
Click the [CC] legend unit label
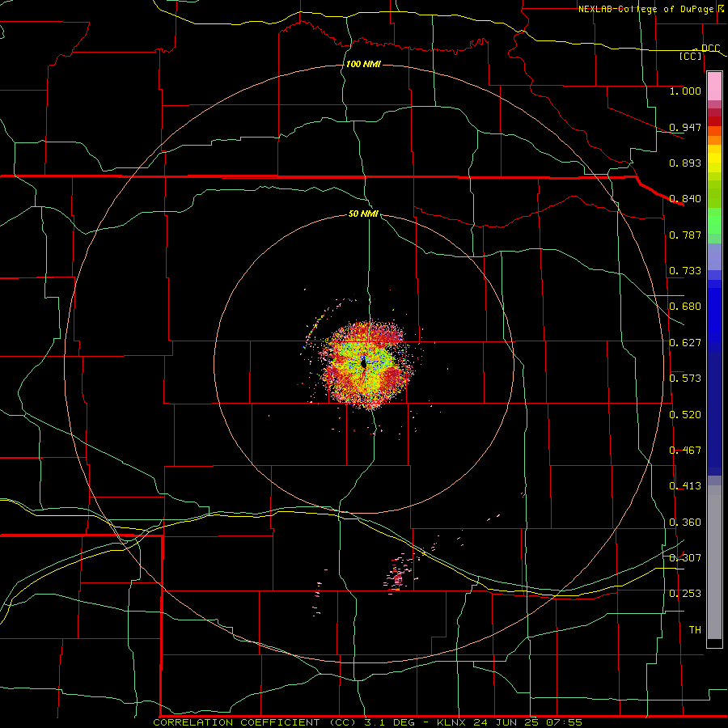pos(691,56)
